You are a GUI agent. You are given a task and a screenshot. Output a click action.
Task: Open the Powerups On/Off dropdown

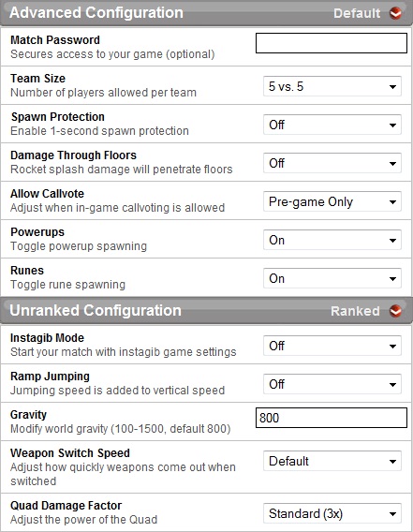[332, 240]
